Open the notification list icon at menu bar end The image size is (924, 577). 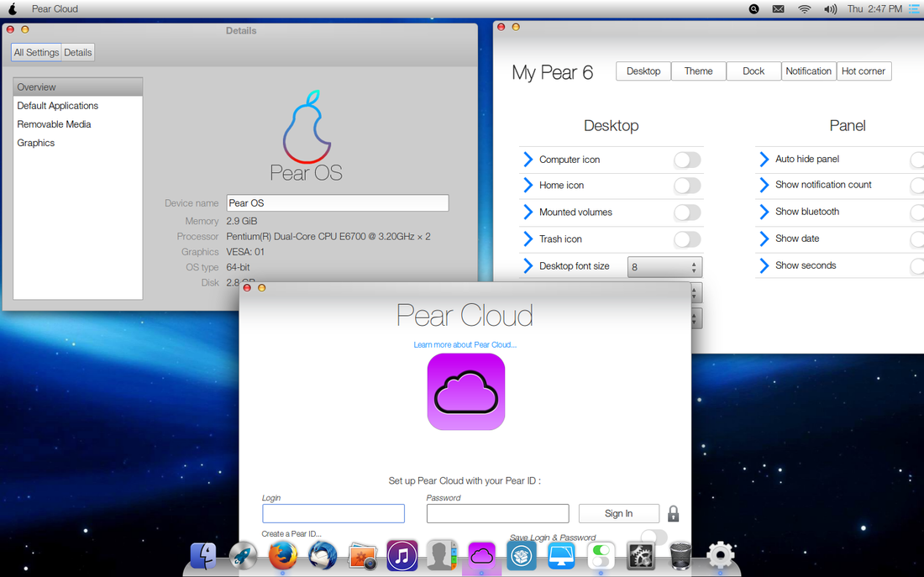[x=913, y=9]
